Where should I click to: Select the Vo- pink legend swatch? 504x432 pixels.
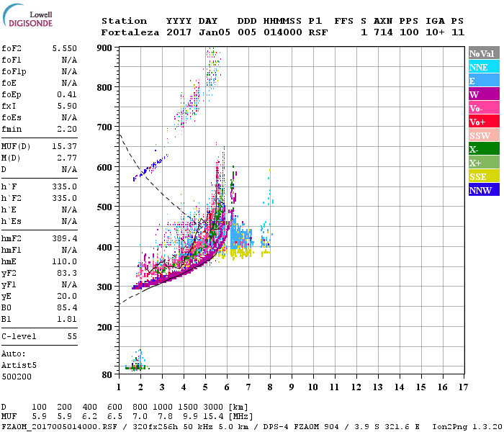(x=484, y=108)
